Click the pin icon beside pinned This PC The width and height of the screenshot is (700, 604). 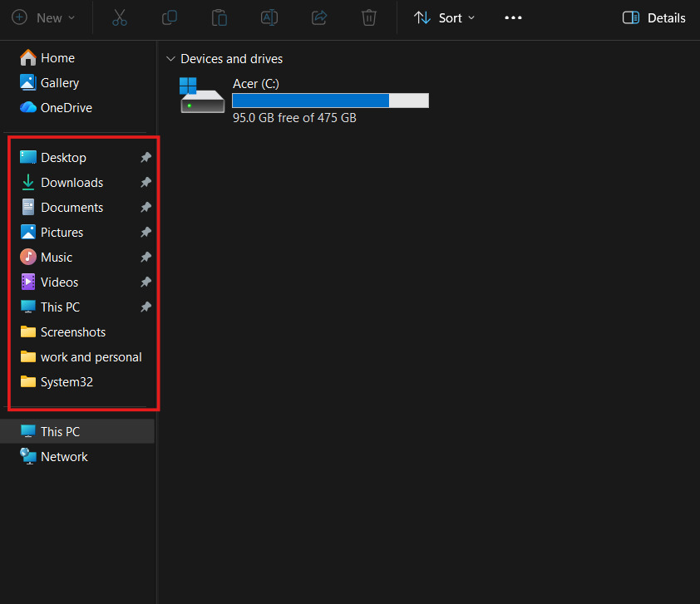coord(145,307)
